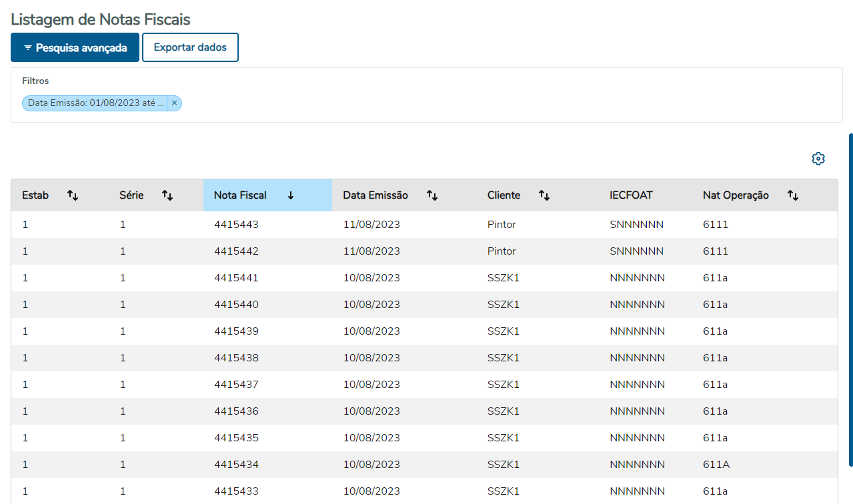
Task: Remove the Data Emissão filter chip
Action: pos(174,103)
